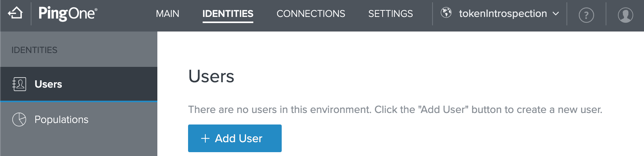Image resolution: width=644 pixels, height=156 pixels.
Task: Click the Populations pie chart icon
Action: pos(19,119)
